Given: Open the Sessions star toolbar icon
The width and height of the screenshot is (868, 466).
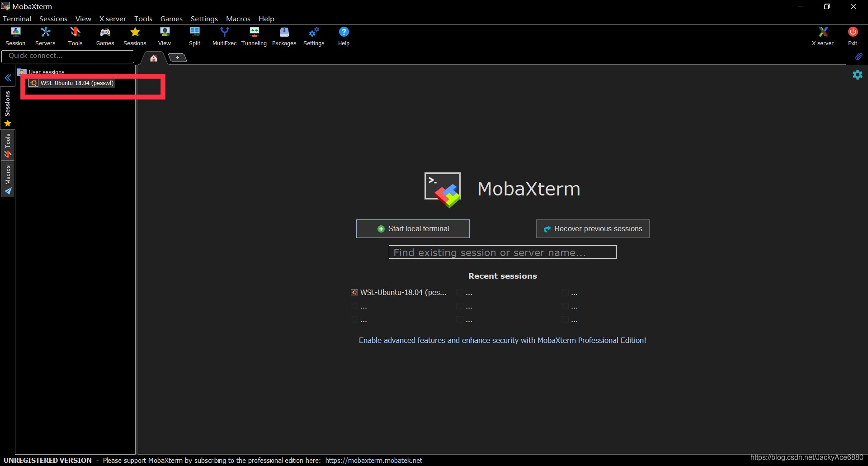Looking at the screenshot, I should (x=135, y=36).
